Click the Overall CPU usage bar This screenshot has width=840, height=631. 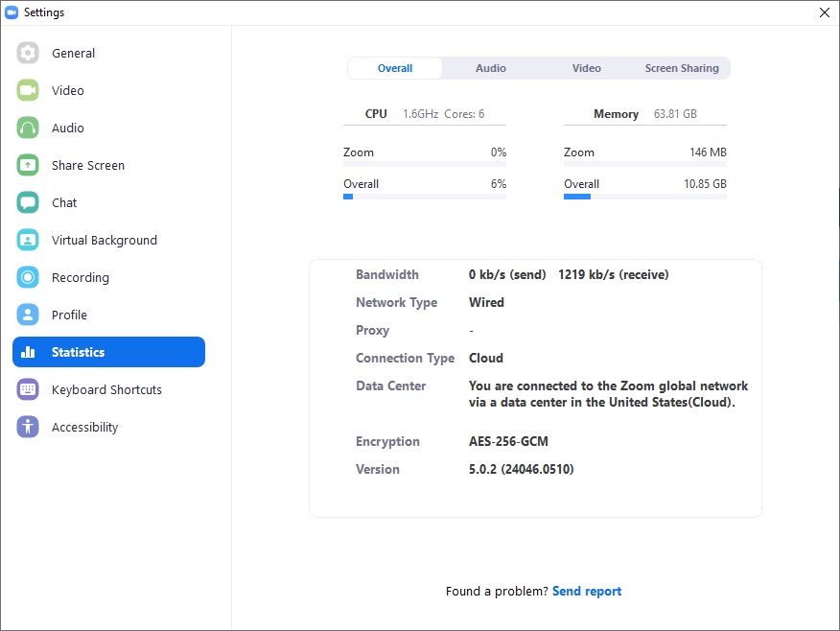point(425,197)
